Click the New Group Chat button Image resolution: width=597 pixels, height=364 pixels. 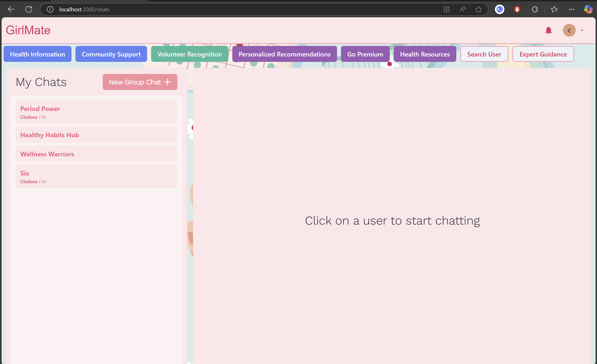click(140, 82)
